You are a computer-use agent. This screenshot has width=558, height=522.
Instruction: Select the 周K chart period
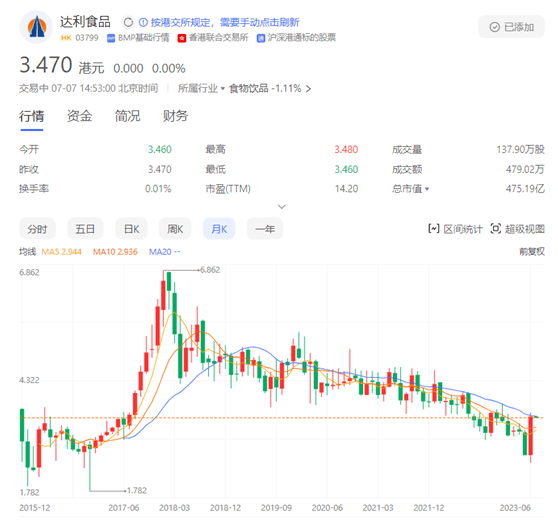click(175, 229)
